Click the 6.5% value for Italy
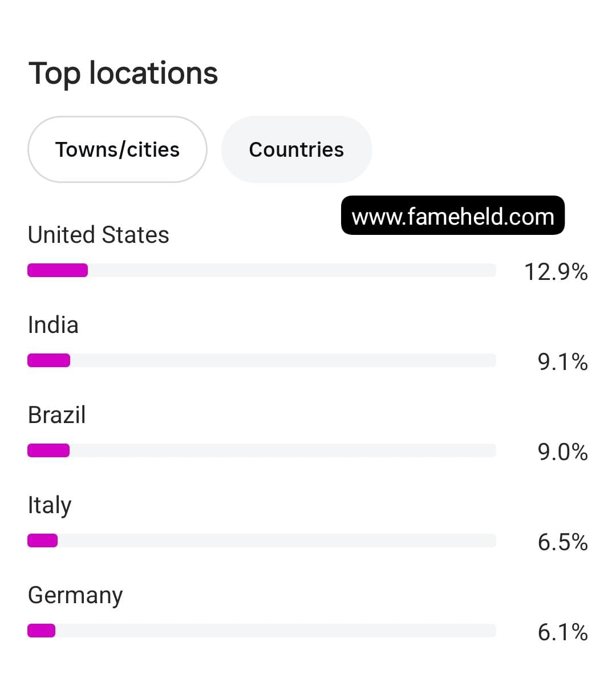616x691 pixels. [562, 542]
